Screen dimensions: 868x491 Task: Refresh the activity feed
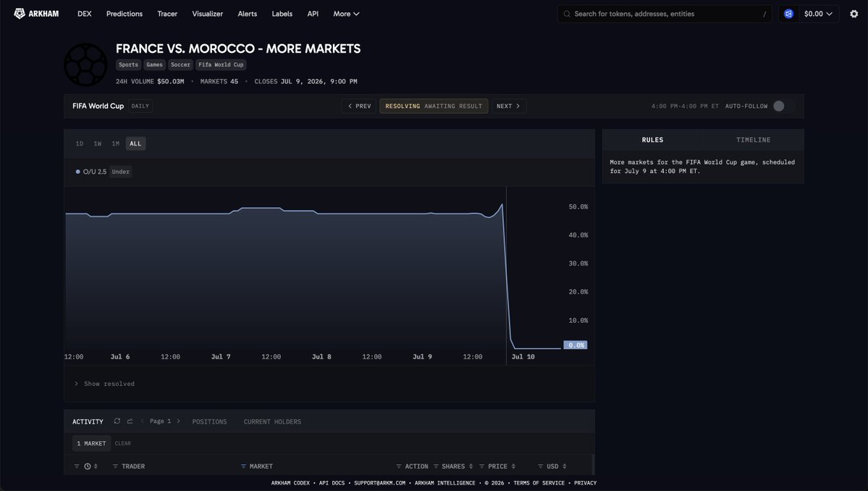click(x=117, y=421)
